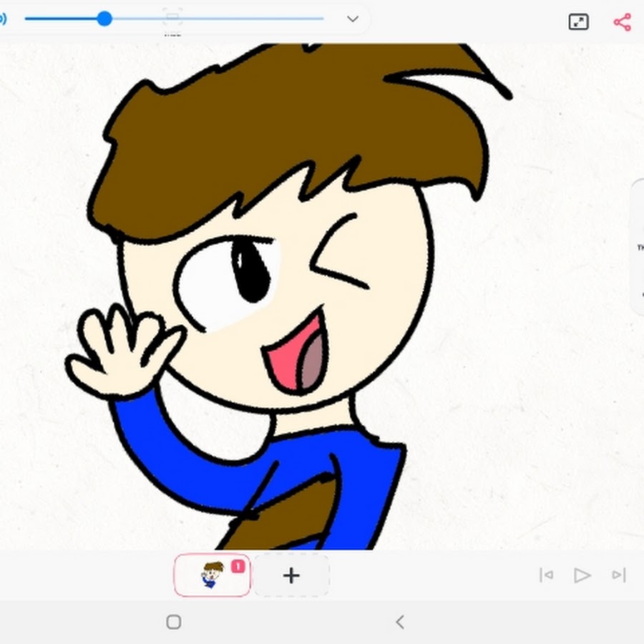Open the collapsed side panel on the right edge
The height and width of the screenshot is (644, 644).
[x=637, y=247]
